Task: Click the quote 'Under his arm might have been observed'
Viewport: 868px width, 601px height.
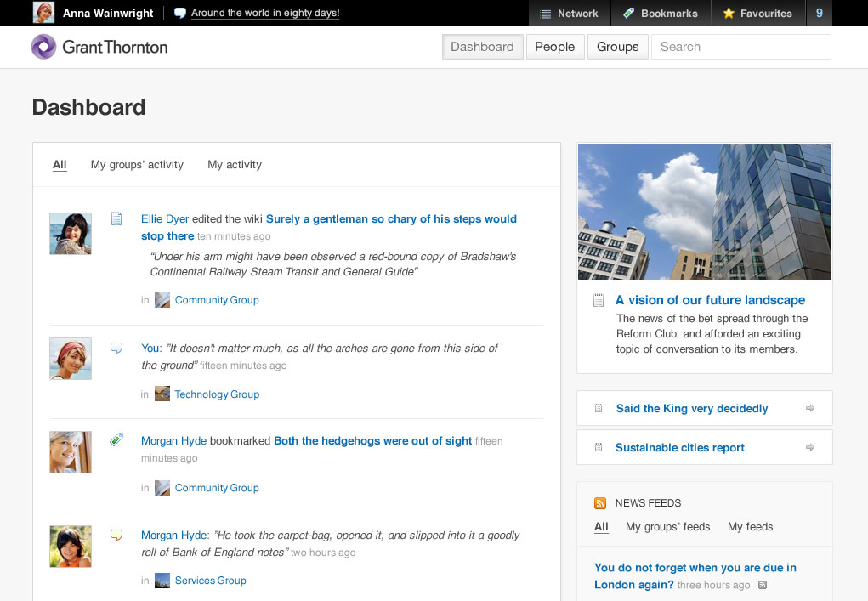Action: tap(333, 264)
